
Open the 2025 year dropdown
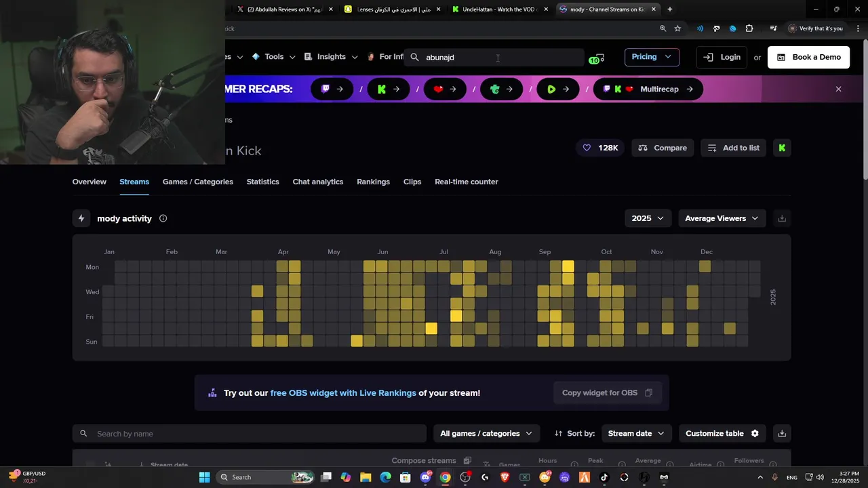click(648, 218)
